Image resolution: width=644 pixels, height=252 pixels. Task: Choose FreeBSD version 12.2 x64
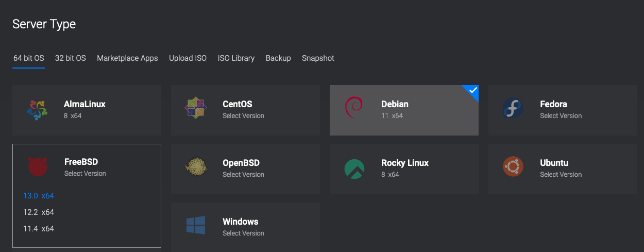[x=39, y=212]
